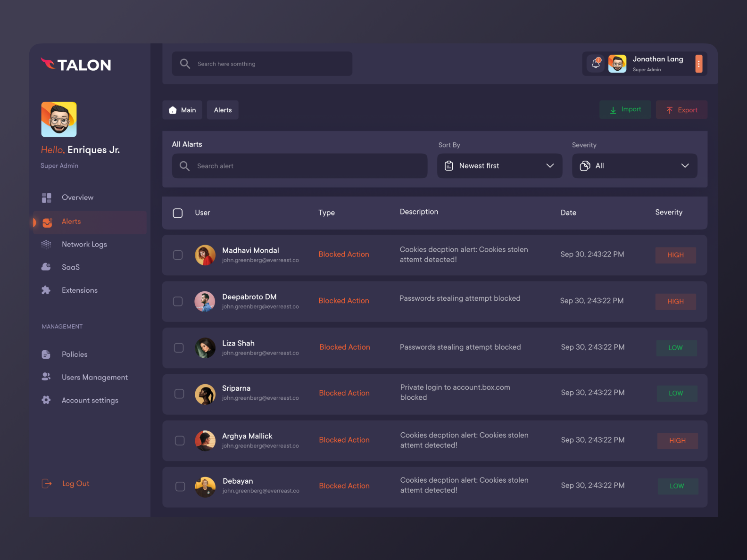Click the Search alert magnifier icon
Viewport: 747px width, 560px height.
[184, 166]
